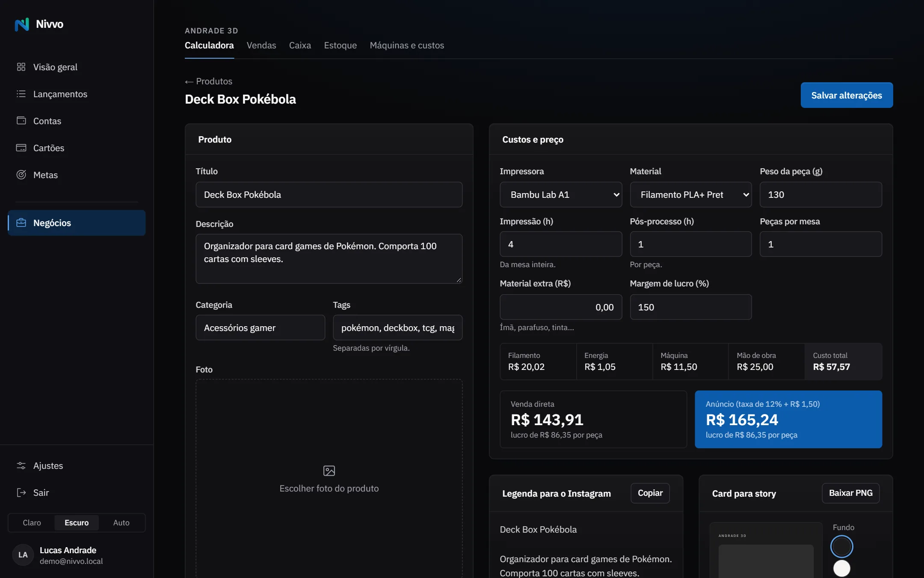
Task: Click the Salvar alterações button
Action: pyautogui.click(x=847, y=95)
